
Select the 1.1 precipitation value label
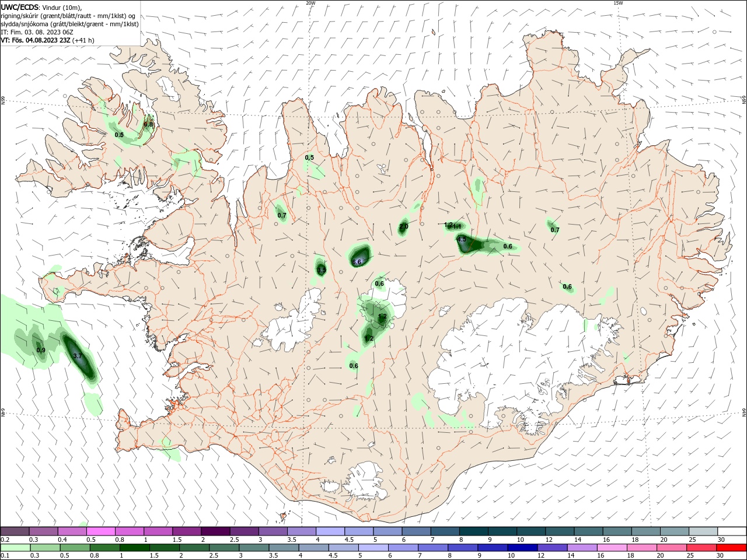point(458,226)
